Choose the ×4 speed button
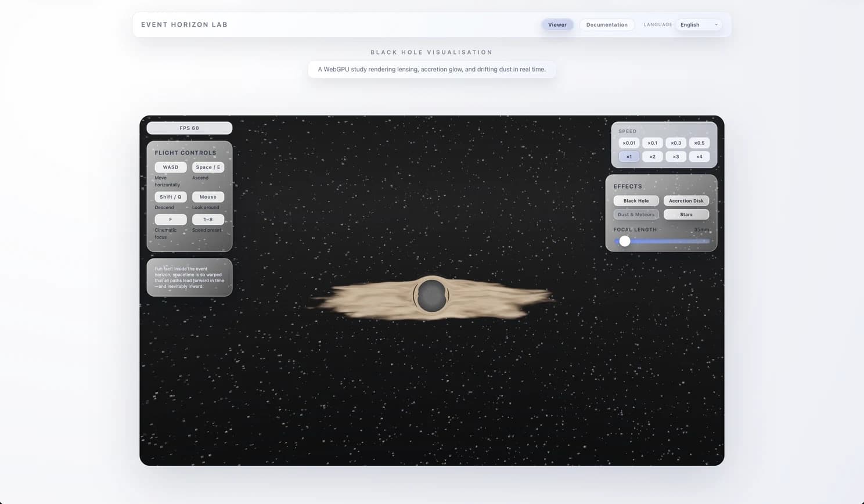This screenshot has height=504, width=864. (x=699, y=157)
